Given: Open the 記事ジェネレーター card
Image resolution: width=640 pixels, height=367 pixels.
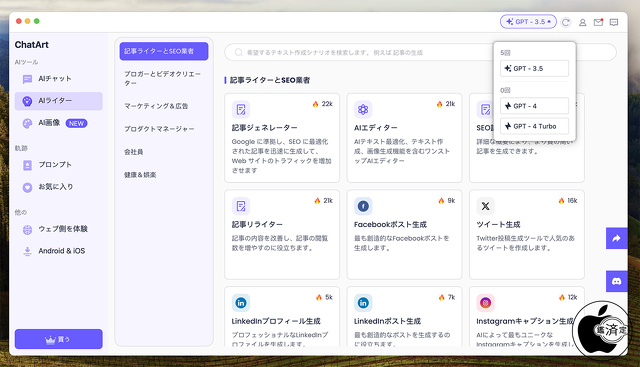Looking at the screenshot, I should pos(282,138).
